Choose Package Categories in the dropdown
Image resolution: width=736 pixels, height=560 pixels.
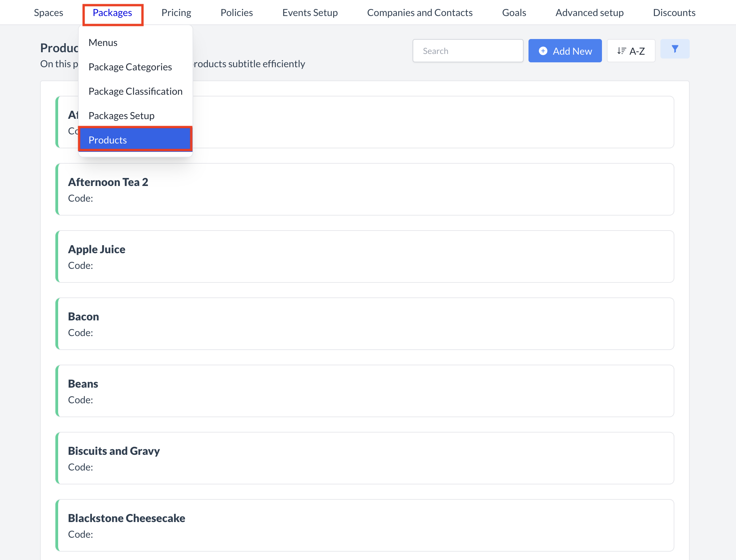click(130, 67)
